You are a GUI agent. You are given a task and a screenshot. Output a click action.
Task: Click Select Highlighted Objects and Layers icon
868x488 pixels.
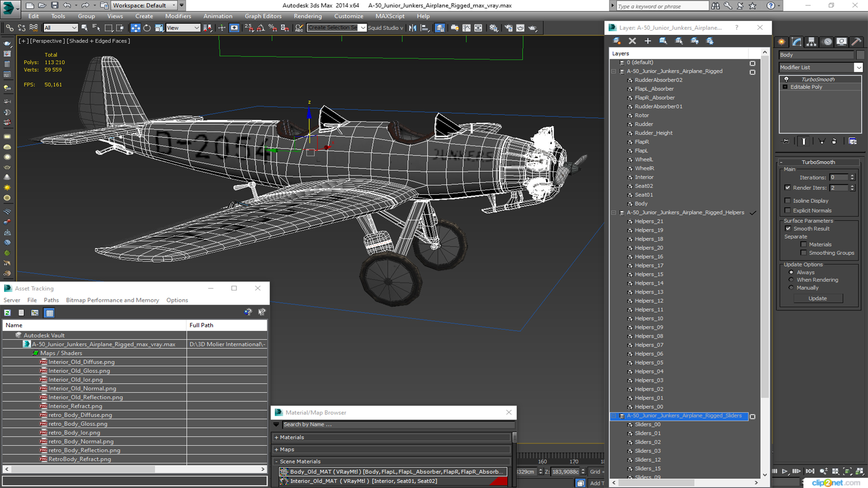663,41
